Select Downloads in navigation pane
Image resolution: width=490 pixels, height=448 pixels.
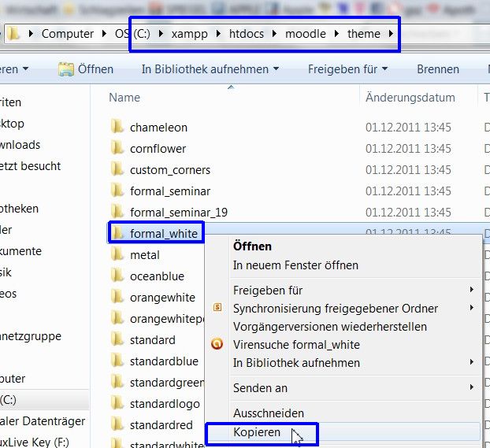pyautogui.click(x=20, y=145)
